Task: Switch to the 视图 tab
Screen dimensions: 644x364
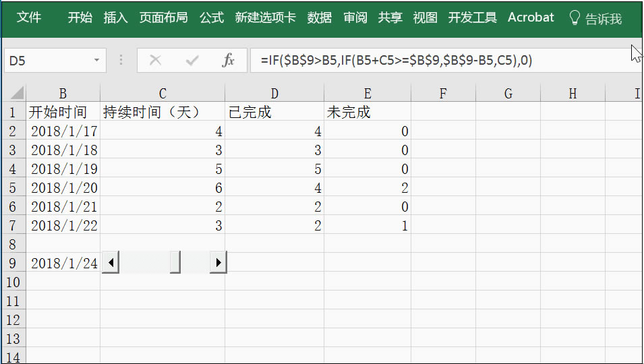Action: 425,18
